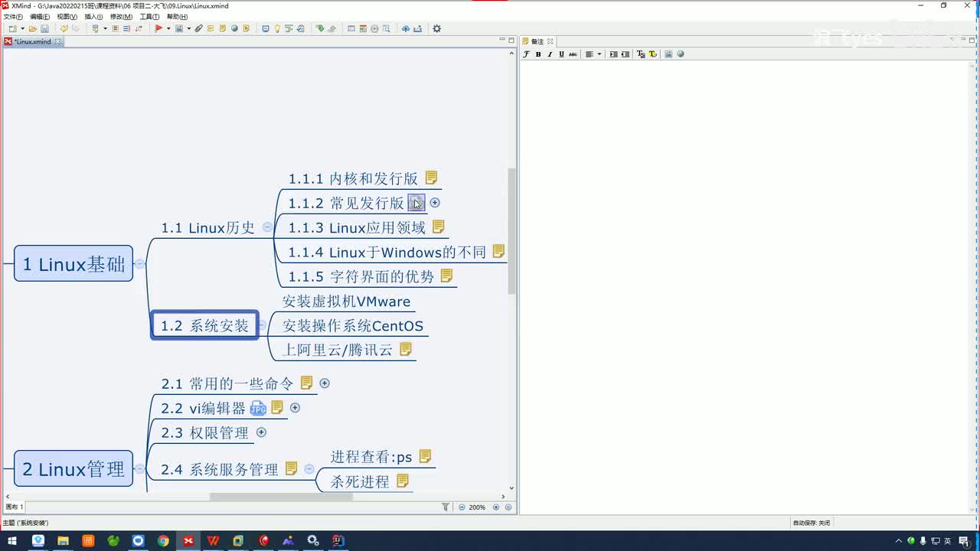The width and height of the screenshot is (980, 551).
Task: Click the font icon in notes toolbar
Action: point(526,54)
